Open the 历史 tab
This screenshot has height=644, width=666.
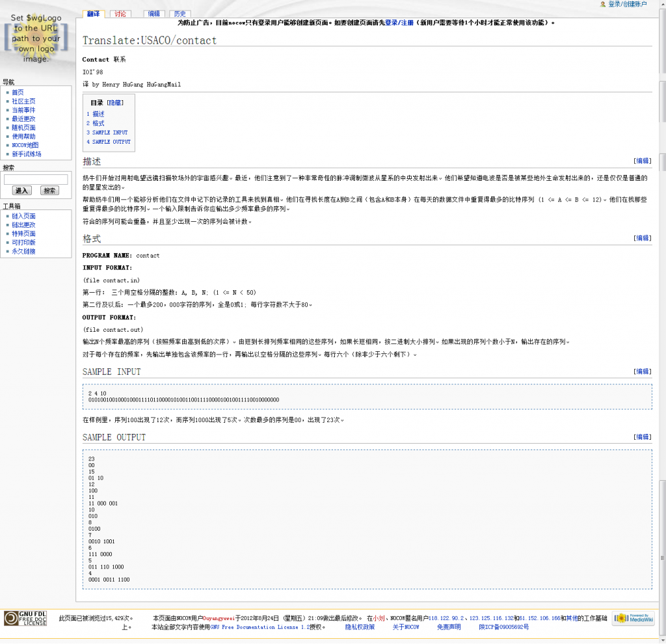pyautogui.click(x=180, y=13)
